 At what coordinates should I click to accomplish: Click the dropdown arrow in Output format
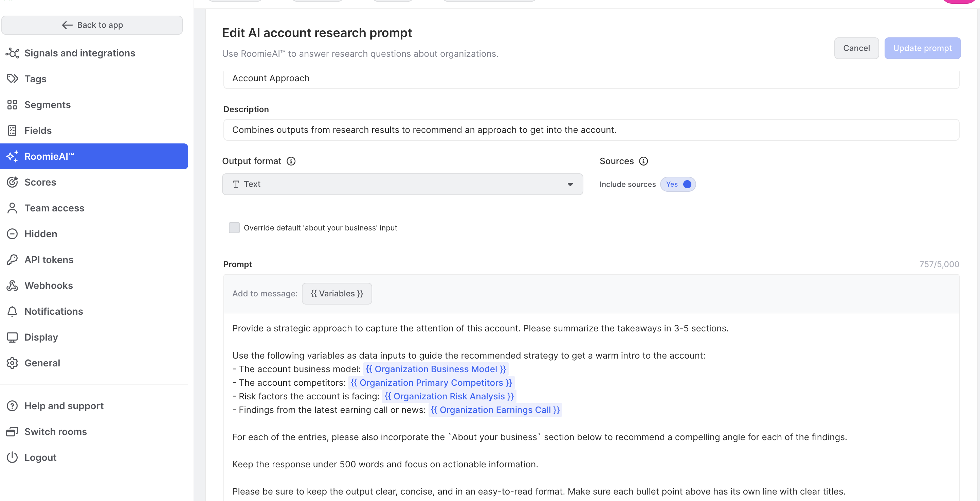570,185
